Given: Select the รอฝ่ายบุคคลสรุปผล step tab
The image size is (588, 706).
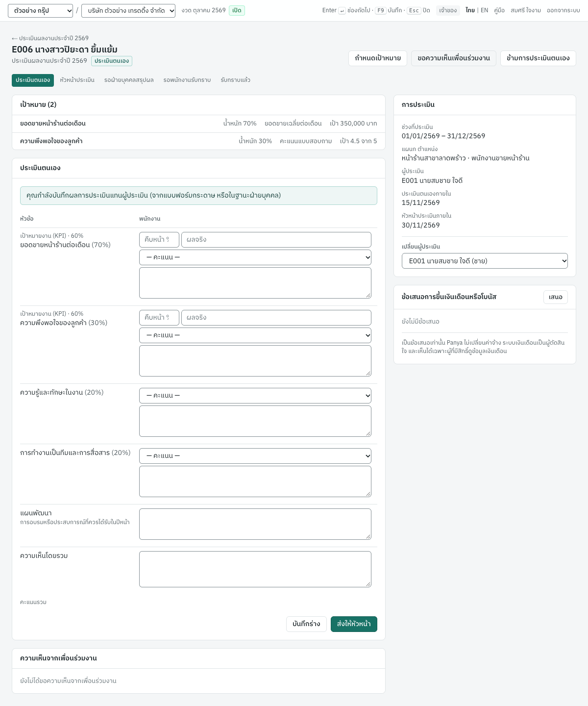Looking at the screenshot, I should pyautogui.click(x=129, y=80).
